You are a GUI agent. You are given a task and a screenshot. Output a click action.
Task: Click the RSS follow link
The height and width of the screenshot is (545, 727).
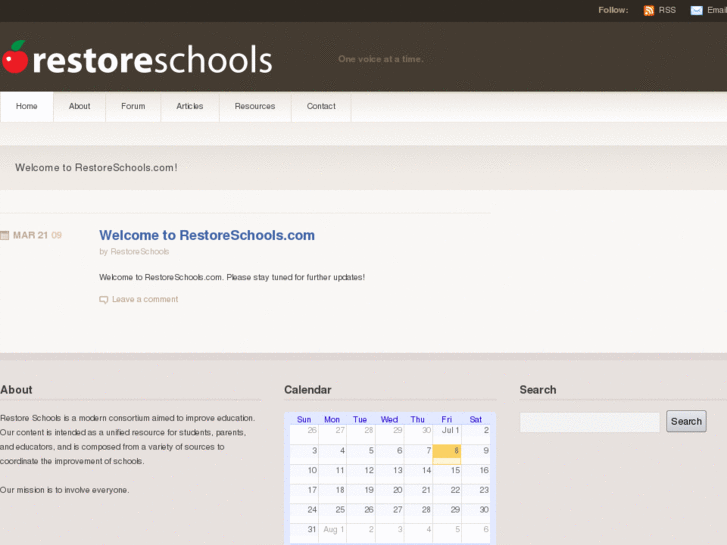(667, 10)
